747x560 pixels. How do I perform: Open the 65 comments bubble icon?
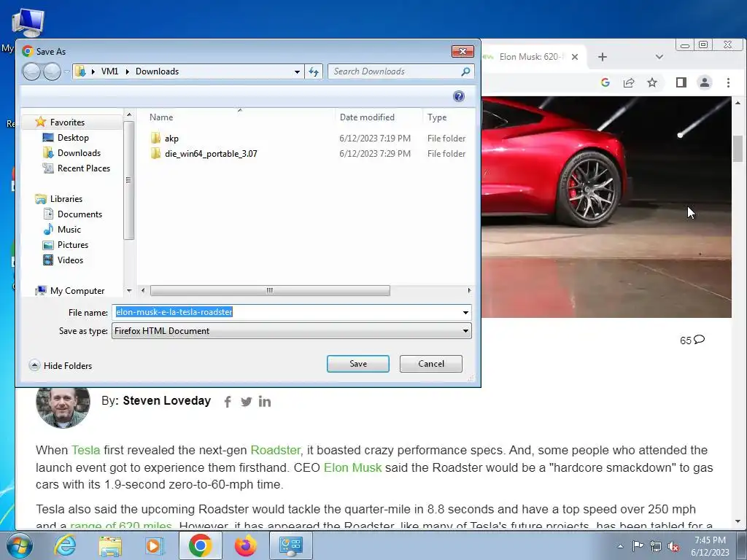tap(699, 340)
